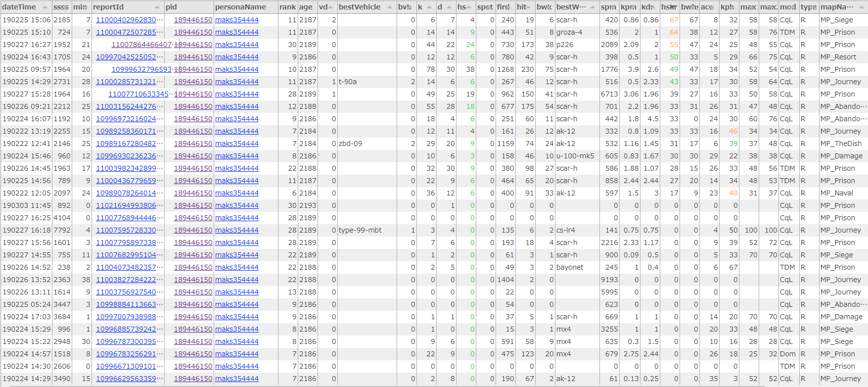Image resolution: width=868 pixels, height=387 pixels.
Task: Sort by the kpm column header
Action: (629, 7)
